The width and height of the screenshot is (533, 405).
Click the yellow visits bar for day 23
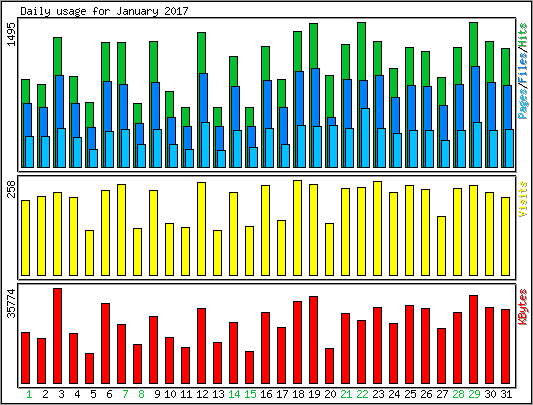[377, 229]
